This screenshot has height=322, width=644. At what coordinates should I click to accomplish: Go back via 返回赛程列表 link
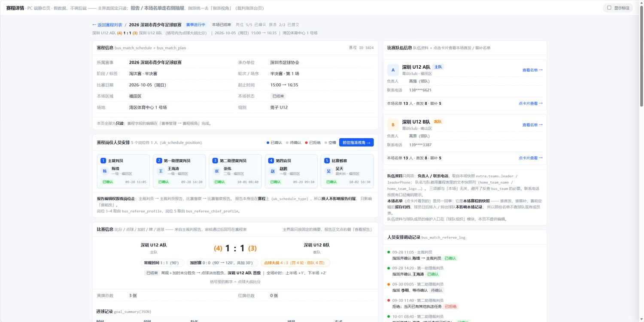coord(107,25)
